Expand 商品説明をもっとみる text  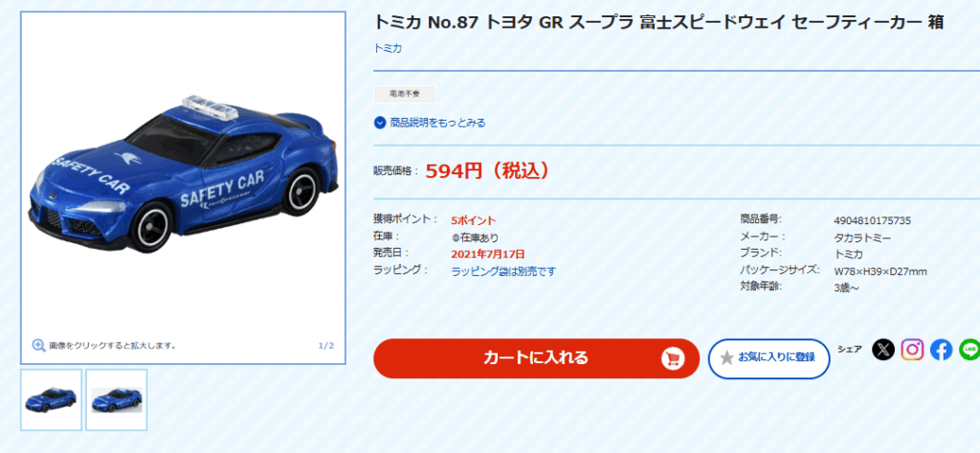(437, 123)
